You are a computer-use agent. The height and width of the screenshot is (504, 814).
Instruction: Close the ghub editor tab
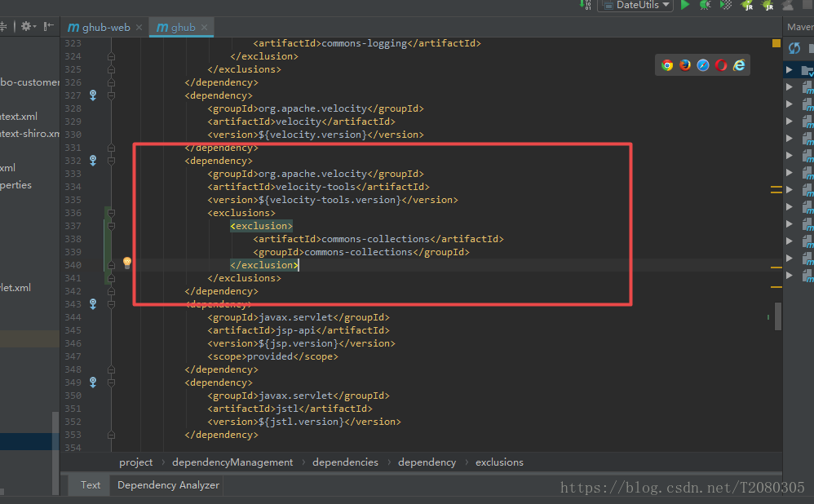click(205, 28)
